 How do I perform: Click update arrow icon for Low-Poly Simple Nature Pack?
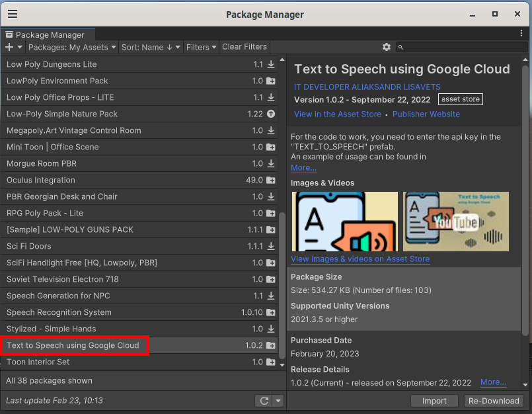pyautogui.click(x=271, y=114)
